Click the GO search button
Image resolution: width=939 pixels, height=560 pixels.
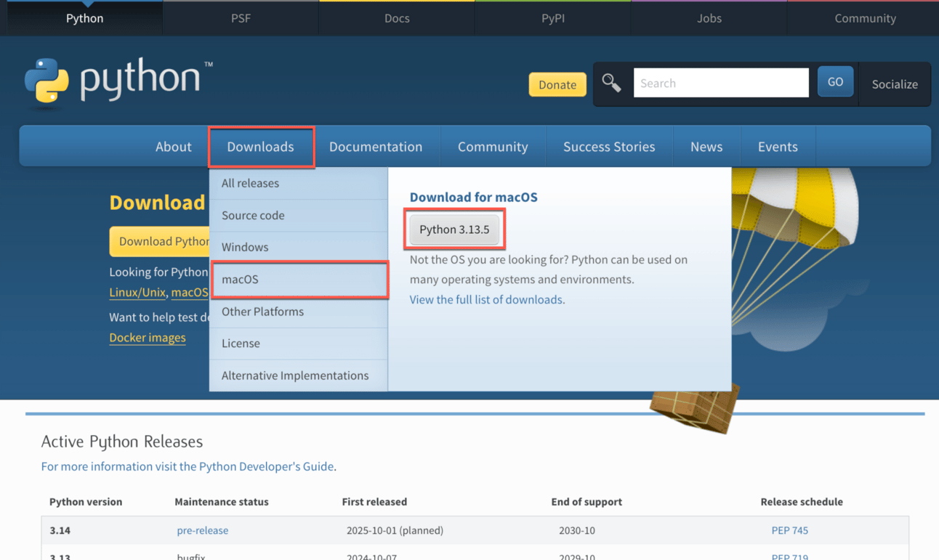pos(835,82)
